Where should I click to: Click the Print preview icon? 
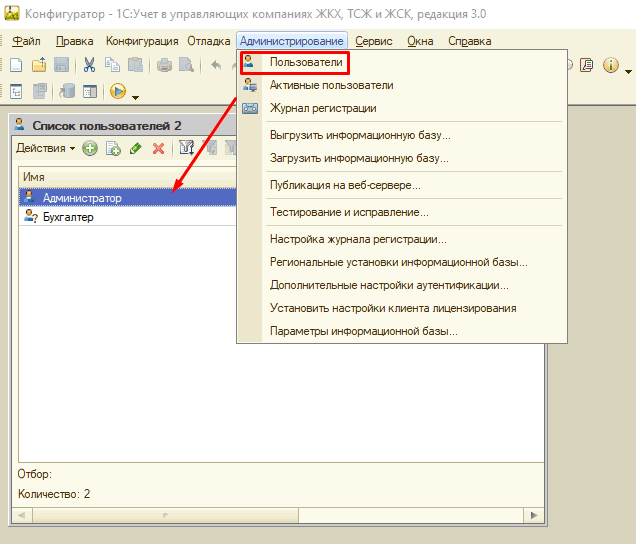pyautogui.click(x=187, y=65)
